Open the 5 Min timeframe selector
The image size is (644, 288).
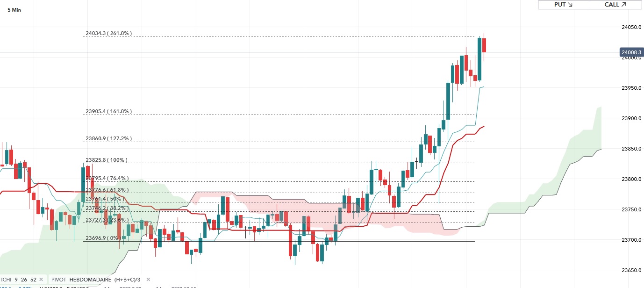coord(14,10)
